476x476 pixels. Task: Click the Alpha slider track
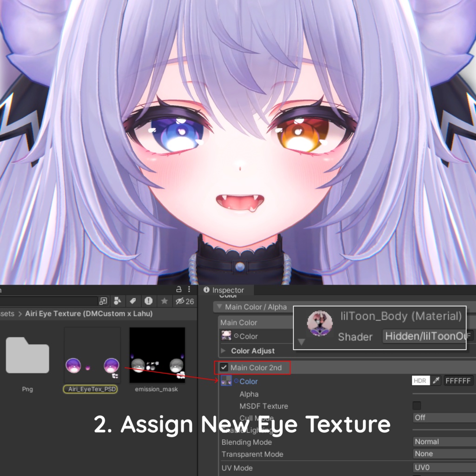[x=444, y=394]
